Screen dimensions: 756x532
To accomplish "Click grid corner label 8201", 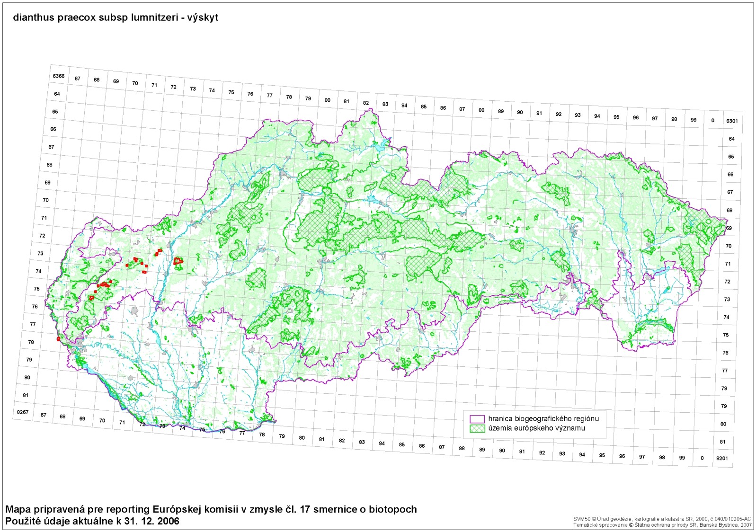I will pyautogui.click(x=722, y=458).
